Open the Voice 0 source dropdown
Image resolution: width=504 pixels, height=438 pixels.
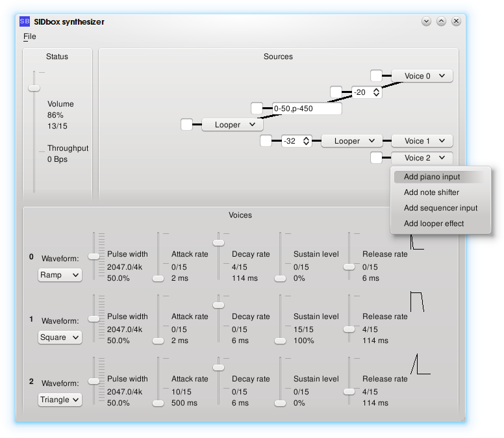tap(422, 76)
